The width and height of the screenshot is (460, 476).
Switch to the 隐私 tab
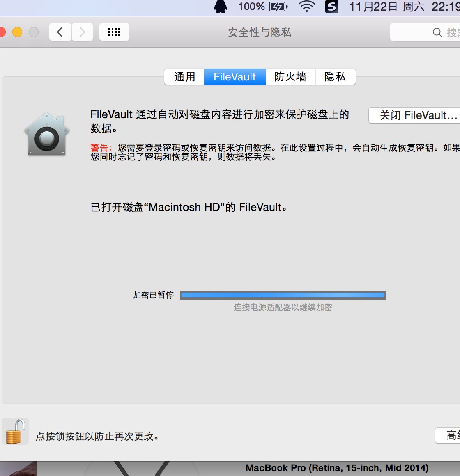coord(336,77)
